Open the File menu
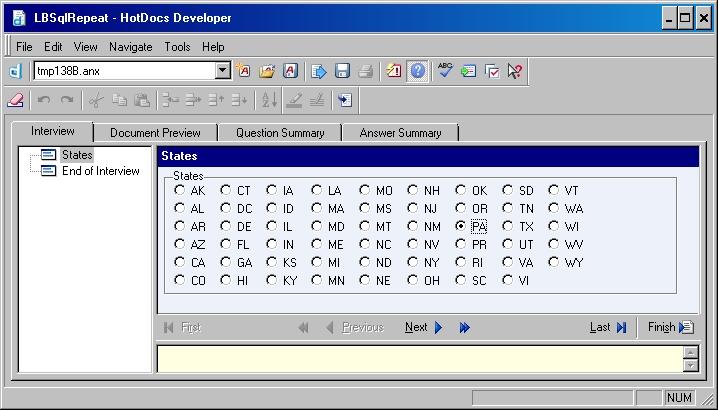Screen dimensions: 718x410 tap(24, 47)
